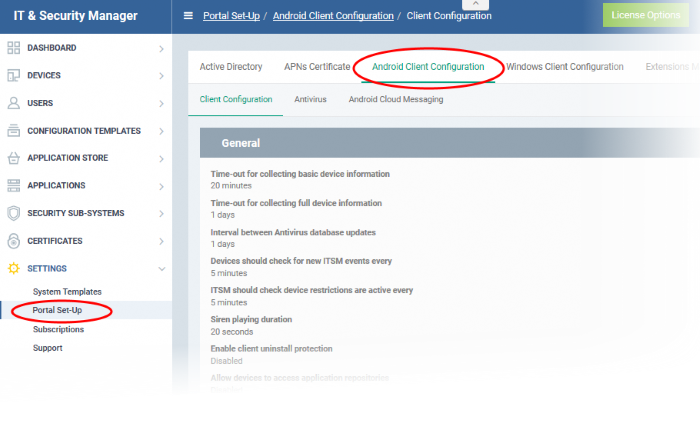This screenshot has width=700, height=434.
Task: Click 'ITSM should check device restrictions' label
Action: 312,290
